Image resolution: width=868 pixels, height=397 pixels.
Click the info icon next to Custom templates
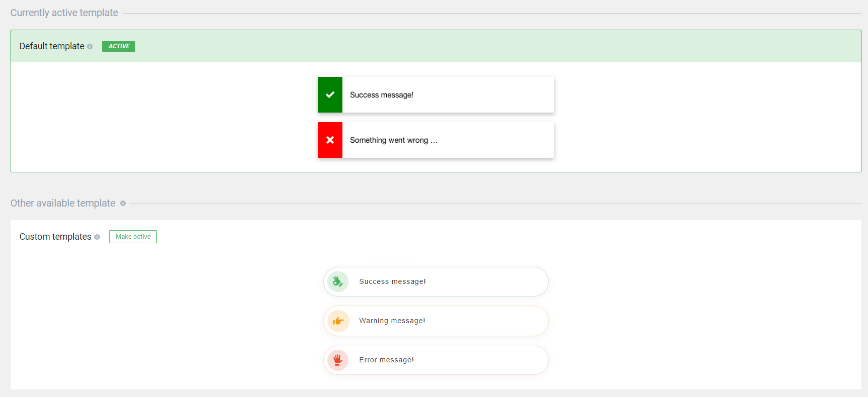click(97, 237)
